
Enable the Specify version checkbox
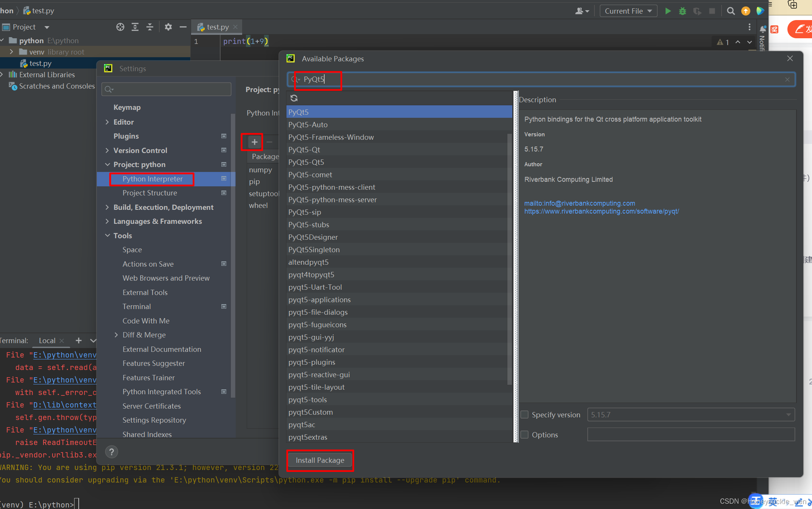point(524,414)
